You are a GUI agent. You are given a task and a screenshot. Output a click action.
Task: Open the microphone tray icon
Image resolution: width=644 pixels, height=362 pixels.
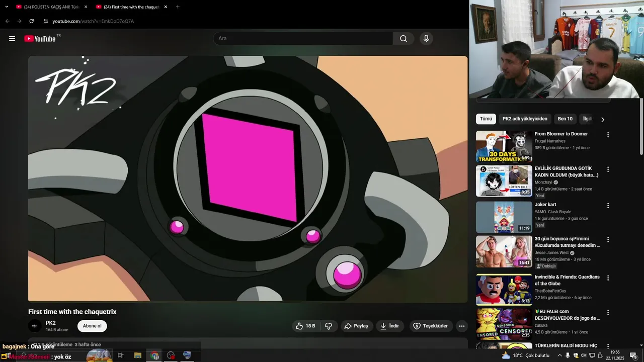pyautogui.click(x=568, y=355)
